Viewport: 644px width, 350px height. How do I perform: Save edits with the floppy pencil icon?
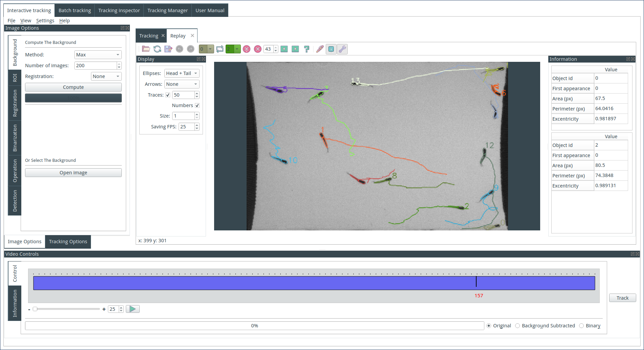pyautogui.click(x=168, y=49)
